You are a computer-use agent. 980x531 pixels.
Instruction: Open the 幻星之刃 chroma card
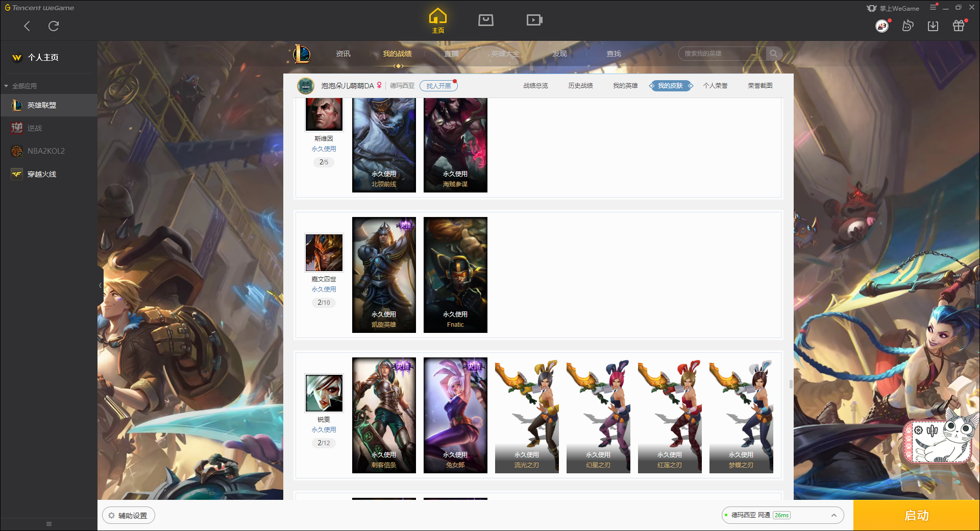click(598, 415)
